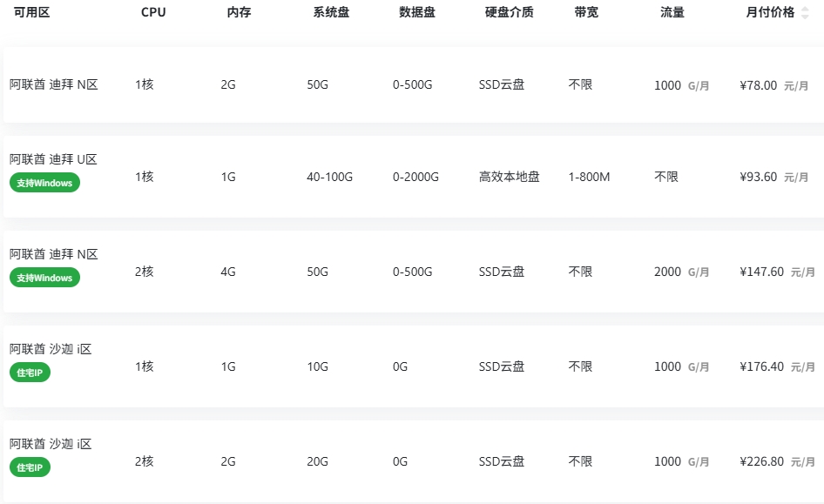Click the 月付价格 column header
This screenshot has width=824, height=504.
coord(770,12)
